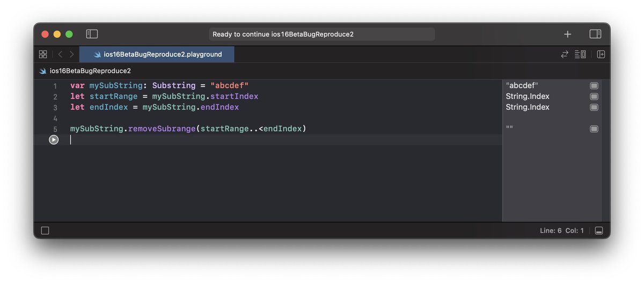Go back in file history
The height and width of the screenshot is (283, 644).
(x=60, y=54)
